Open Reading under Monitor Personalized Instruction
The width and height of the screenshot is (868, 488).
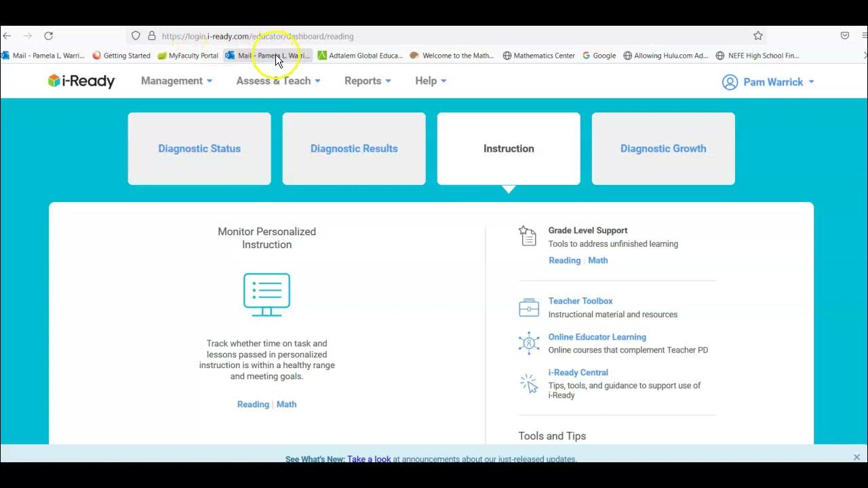coord(253,404)
